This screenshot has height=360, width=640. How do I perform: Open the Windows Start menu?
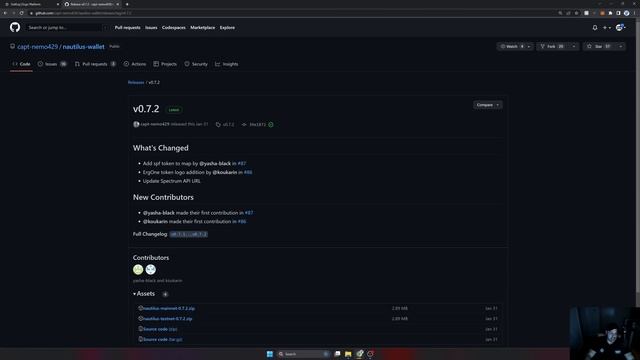(x=270, y=354)
